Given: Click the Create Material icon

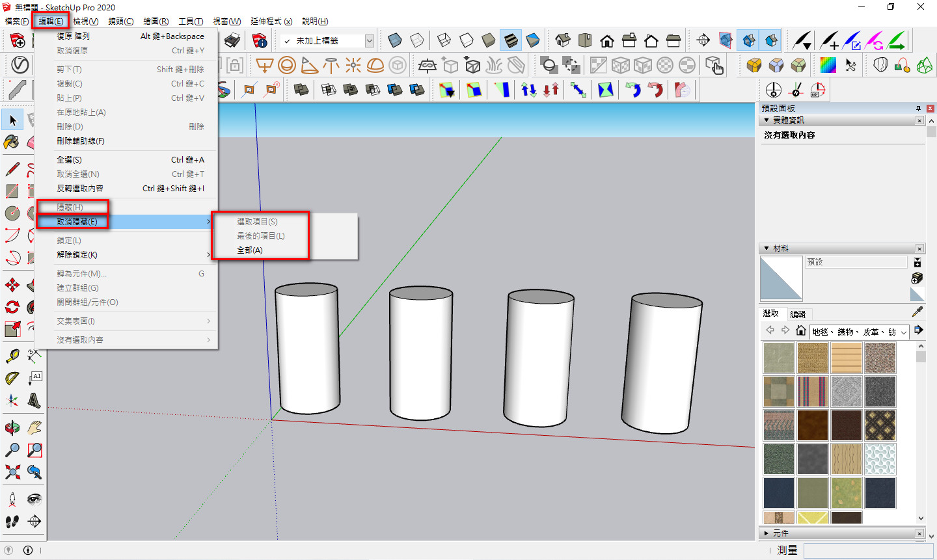Looking at the screenshot, I should click(917, 278).
